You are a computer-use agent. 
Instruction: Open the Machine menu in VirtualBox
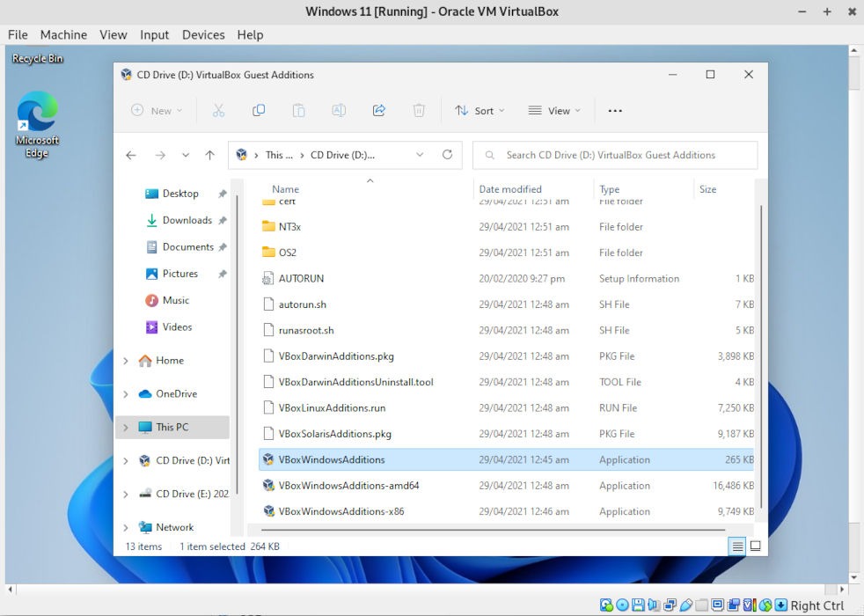(x=62, y=34)
